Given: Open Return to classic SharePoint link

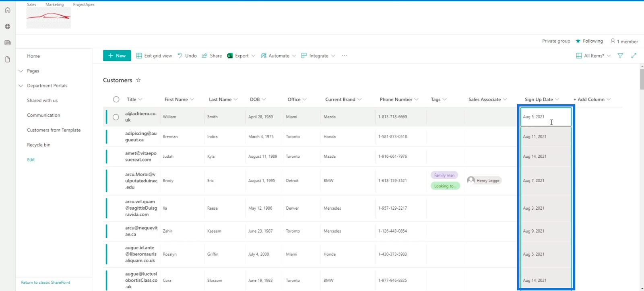Looking at the screenshot, I should 45,283.
